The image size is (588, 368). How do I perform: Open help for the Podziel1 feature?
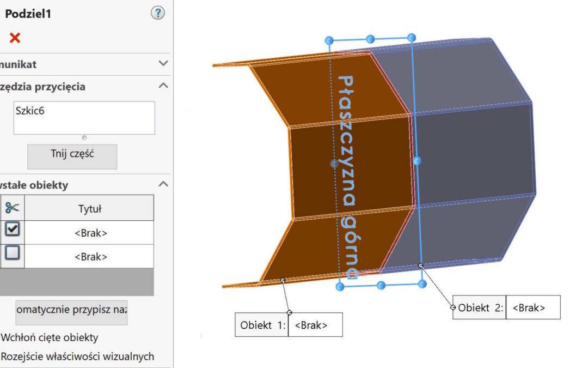pos(157,14)
